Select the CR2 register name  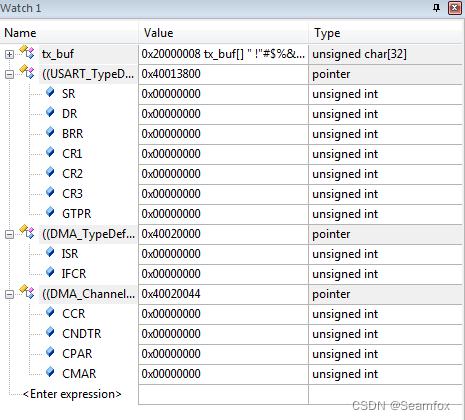click(72, 174)
